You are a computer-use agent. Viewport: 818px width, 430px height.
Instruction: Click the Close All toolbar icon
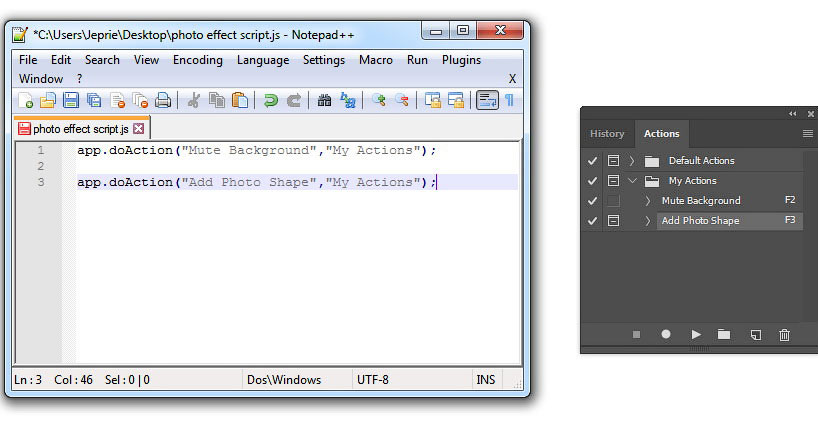[x=140, y=100]
